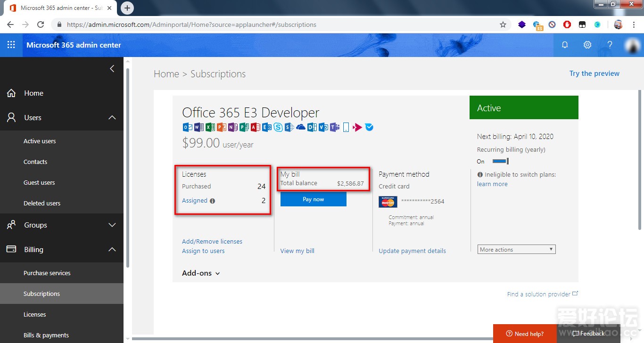The image size is (644, 343).
Task: Open the help question mark
Action: pos(610,45)
